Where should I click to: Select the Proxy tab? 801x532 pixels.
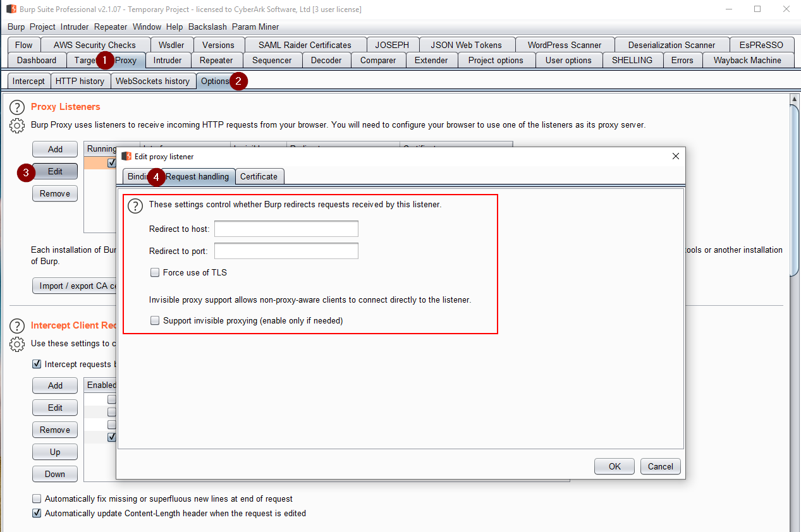pos(126,60)
